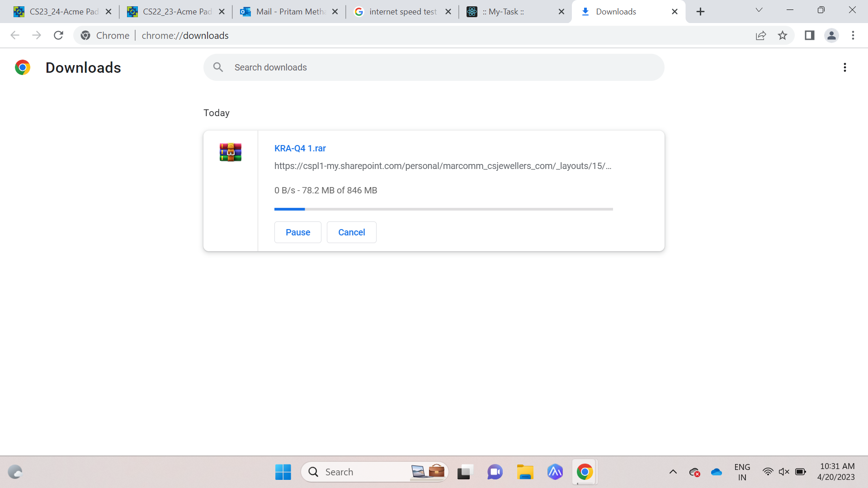Close the internet speed test tab

[x=448, y=12]
